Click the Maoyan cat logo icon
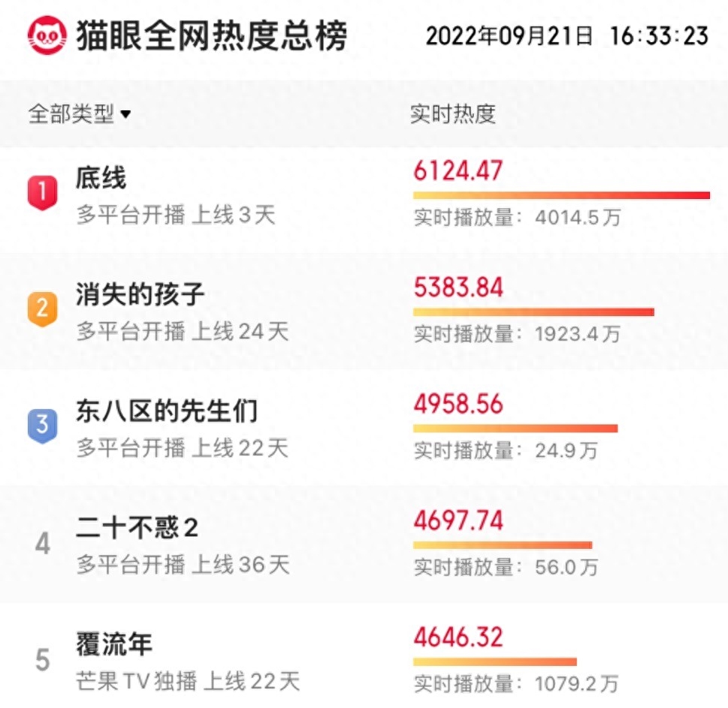 click(x=47, y=35)
